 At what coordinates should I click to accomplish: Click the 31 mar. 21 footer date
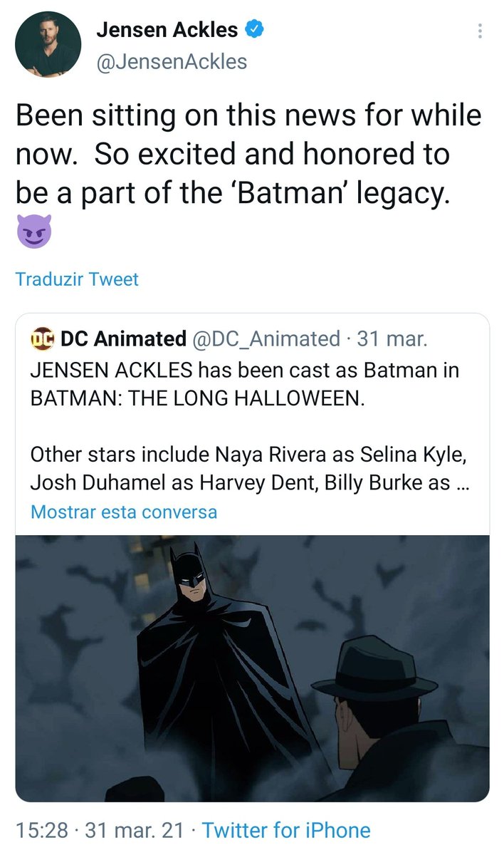point(132,830)
